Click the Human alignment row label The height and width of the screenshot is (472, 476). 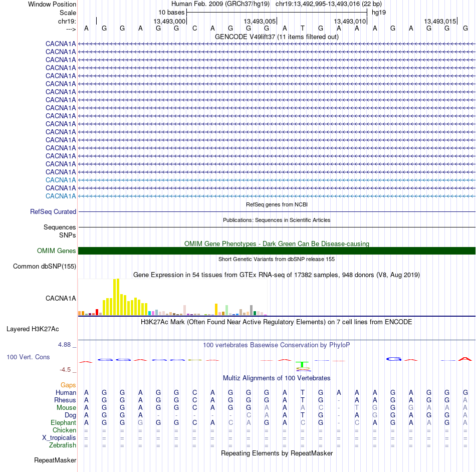(66, 392)
